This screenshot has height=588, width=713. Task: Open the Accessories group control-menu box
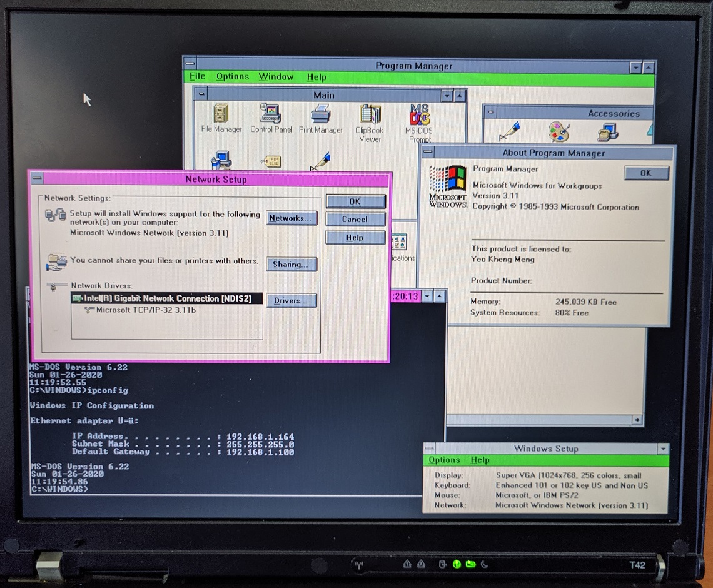pyautogui.click(x=490, y=111)
